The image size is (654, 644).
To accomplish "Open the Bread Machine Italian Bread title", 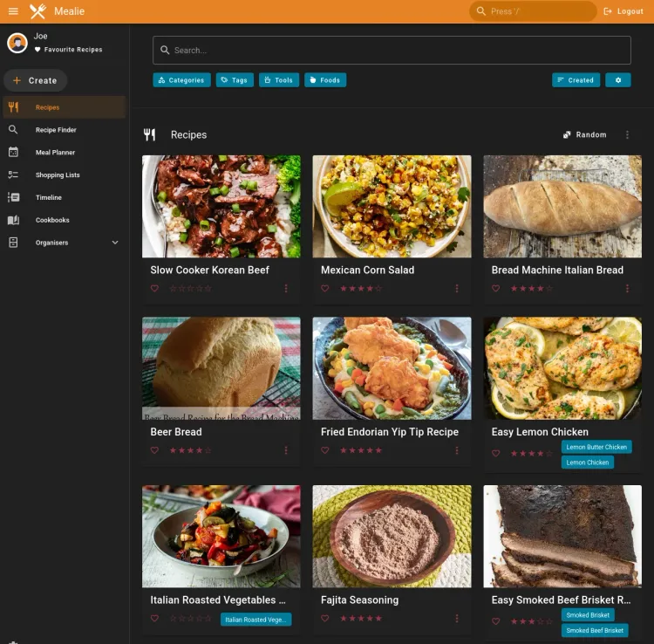I will pyautogui.click(x=557, y=270).
